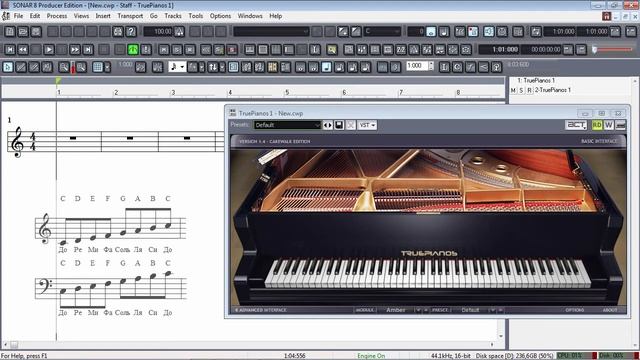
Task: Open the help question-mark icon
Action: click(131, 31)
